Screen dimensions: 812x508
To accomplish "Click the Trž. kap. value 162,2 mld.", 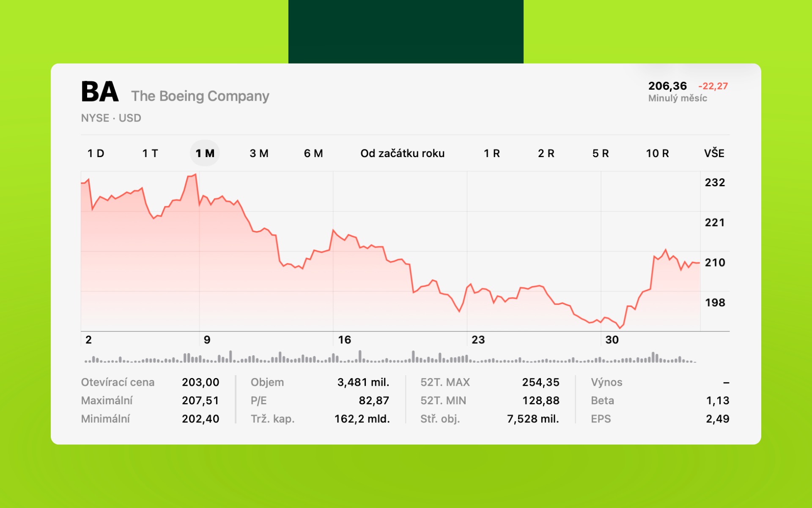I will coord(362,419).
